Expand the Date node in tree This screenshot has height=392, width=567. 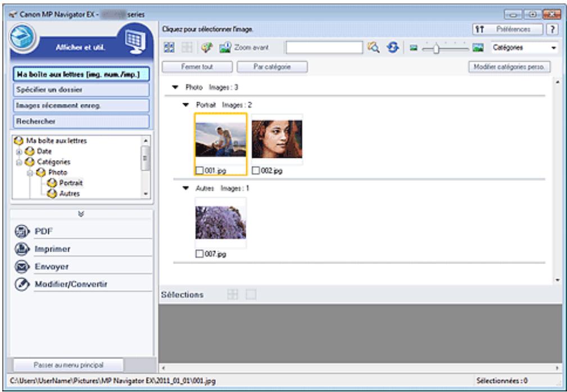19,152
